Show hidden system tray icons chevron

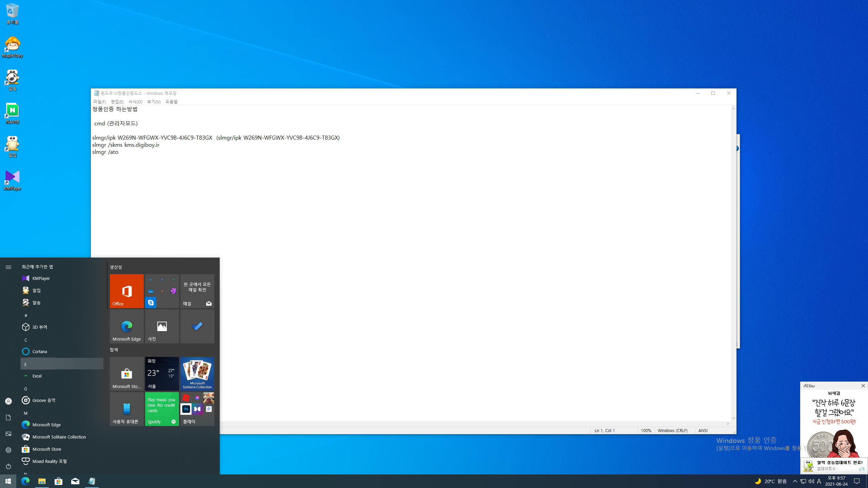coord(795,481)
